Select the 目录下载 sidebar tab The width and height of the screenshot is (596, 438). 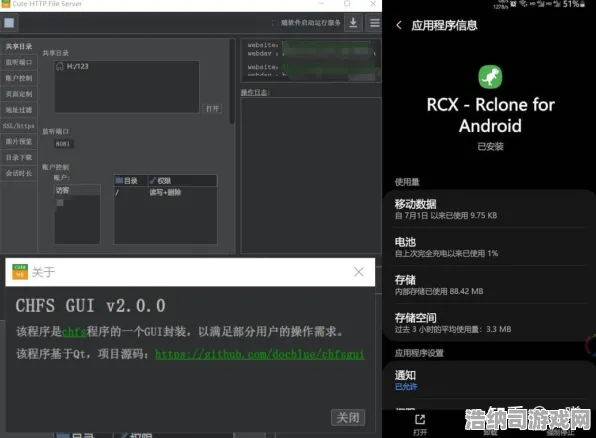(x=19, y=157)
